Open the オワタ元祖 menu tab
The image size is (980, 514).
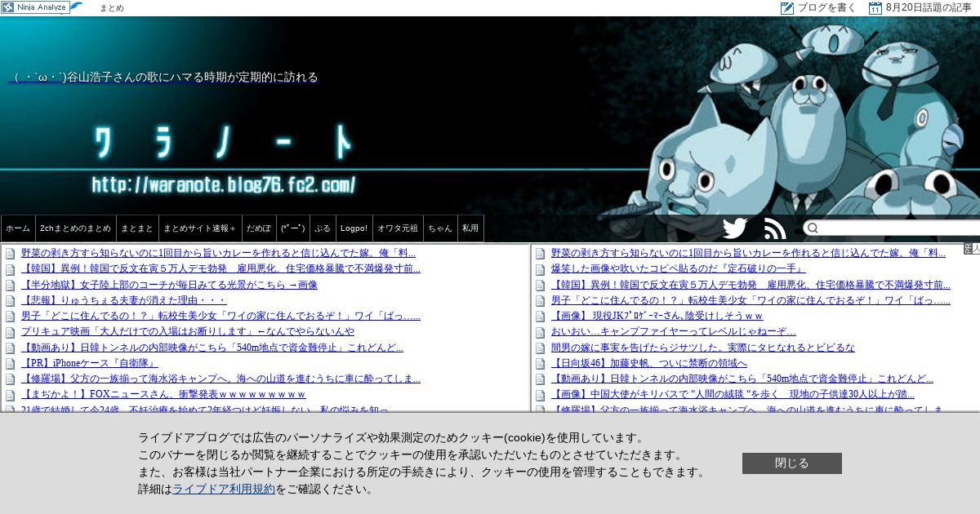pyautogui.click(x=398, y=228)
